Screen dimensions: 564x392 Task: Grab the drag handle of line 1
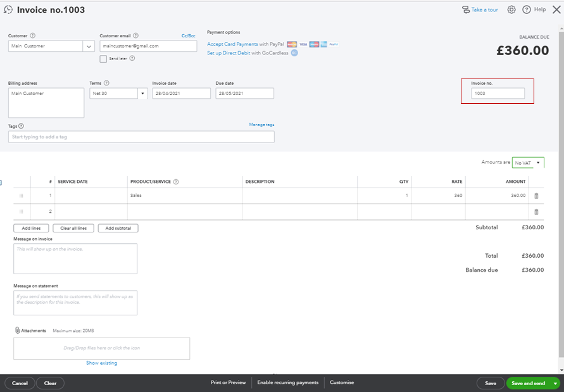click(x=22, y=196)
